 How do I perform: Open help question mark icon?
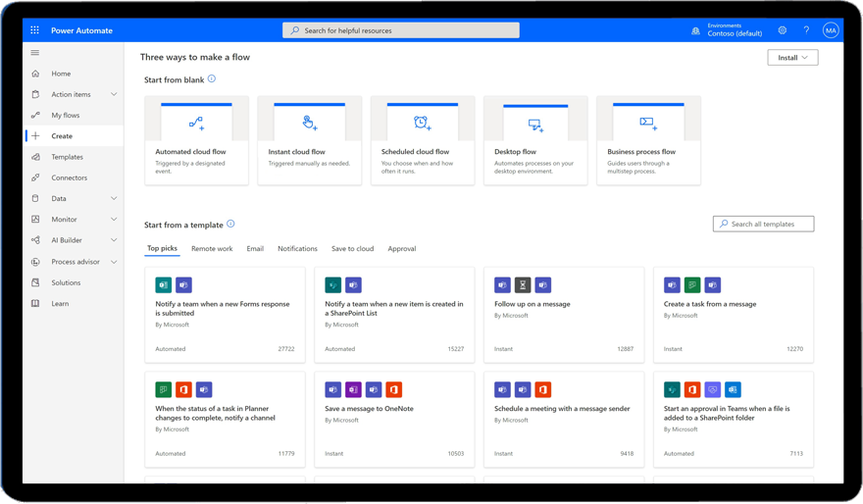(806, 30)
